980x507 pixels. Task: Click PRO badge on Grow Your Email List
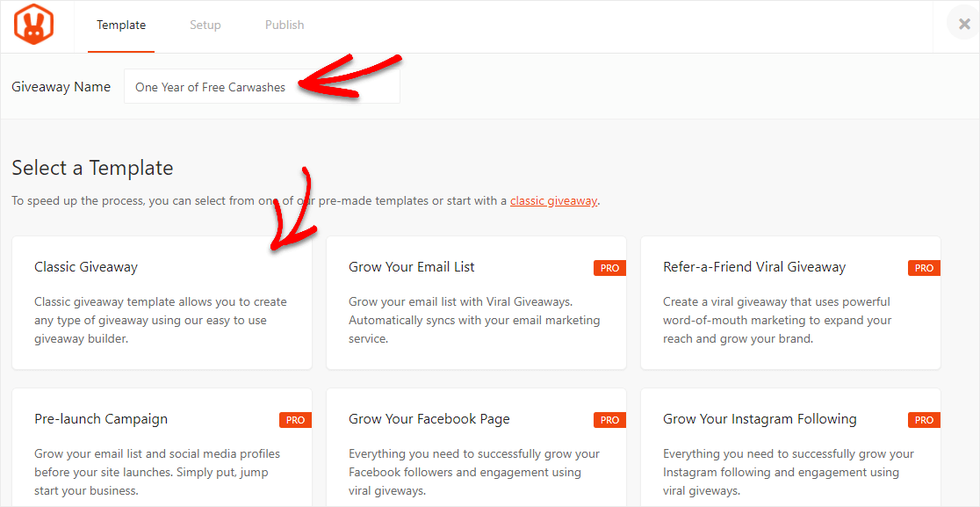(x=609, y=268)
